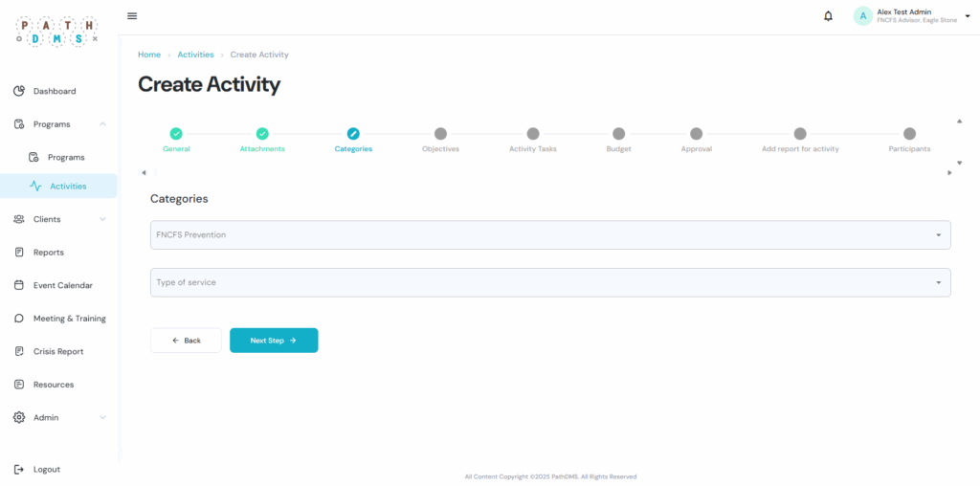Click the Resources sidebar icon
The image size is (980, 486).
[x=19, y=385]
